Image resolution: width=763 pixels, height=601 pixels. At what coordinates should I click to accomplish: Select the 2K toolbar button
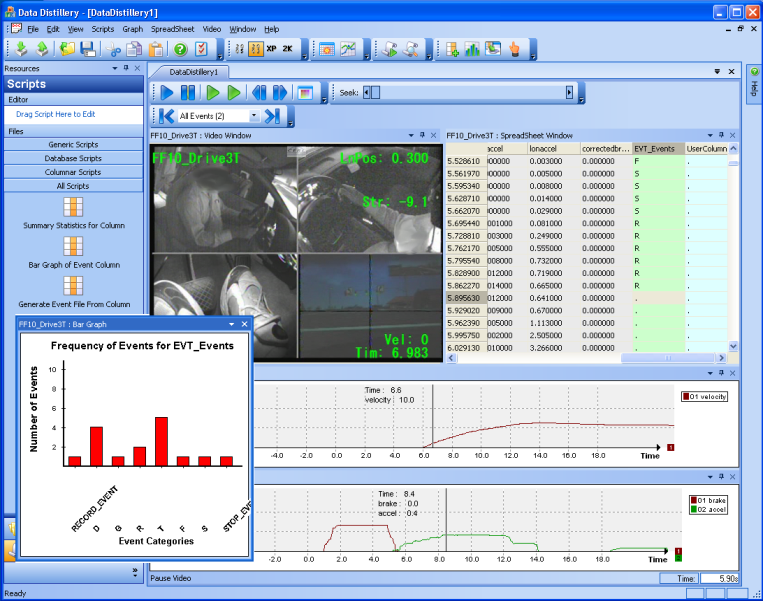point(288,49)
